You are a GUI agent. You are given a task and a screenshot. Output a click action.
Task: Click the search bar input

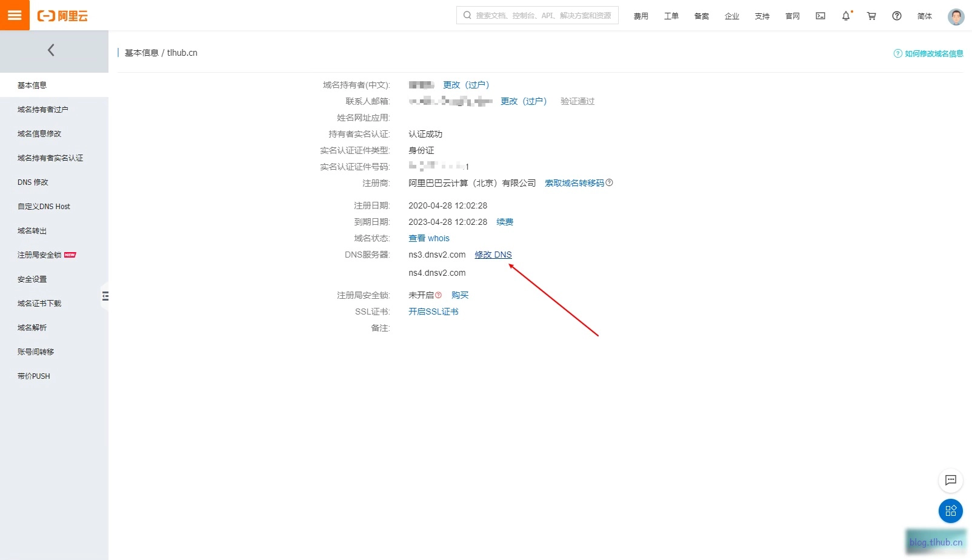pos(538,15)
